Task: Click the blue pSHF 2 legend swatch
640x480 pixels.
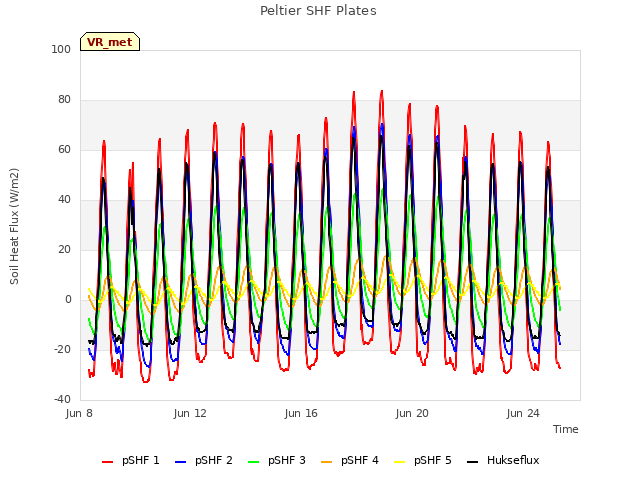Action: click(x=180, y=462)
